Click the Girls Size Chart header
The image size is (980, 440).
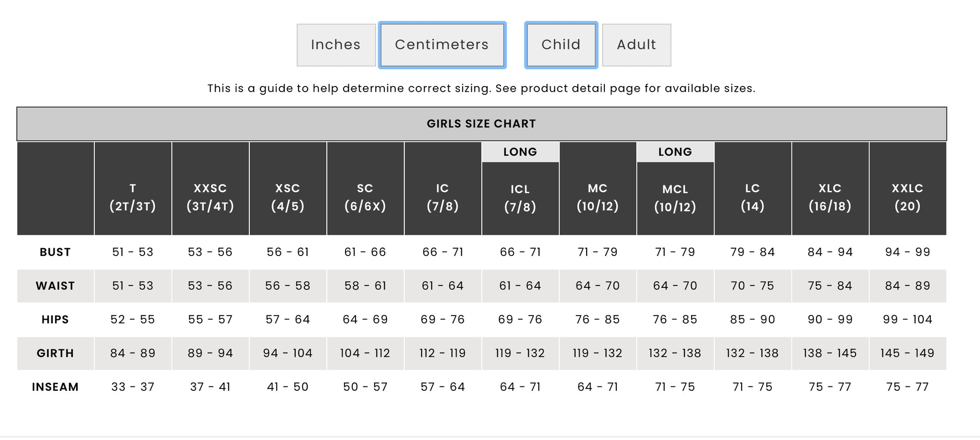481,124
